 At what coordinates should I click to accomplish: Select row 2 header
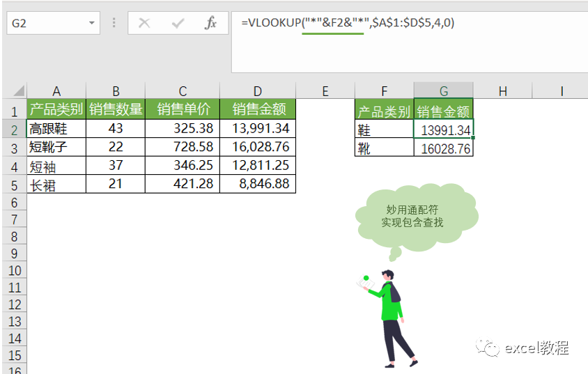14,130
